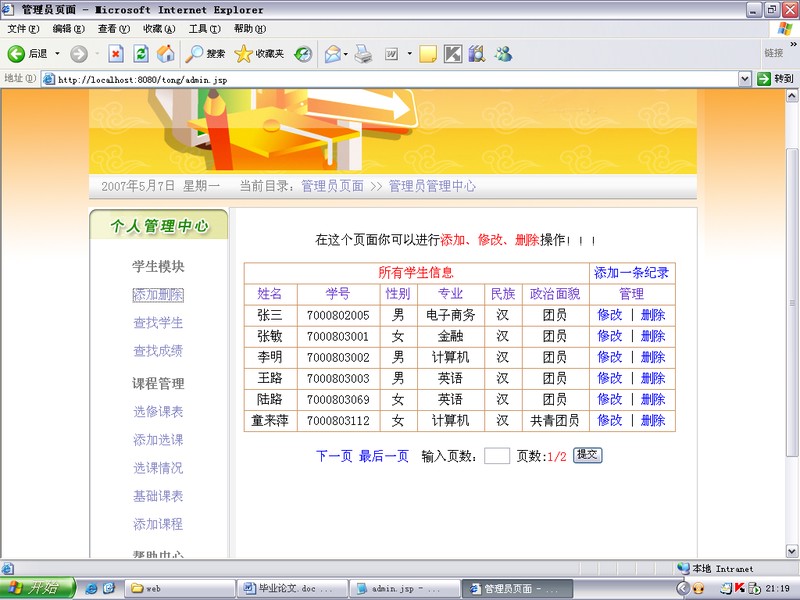Click the K toolbar icon
This screenshot has height=600, width=800.
click(x=453, y=54)
